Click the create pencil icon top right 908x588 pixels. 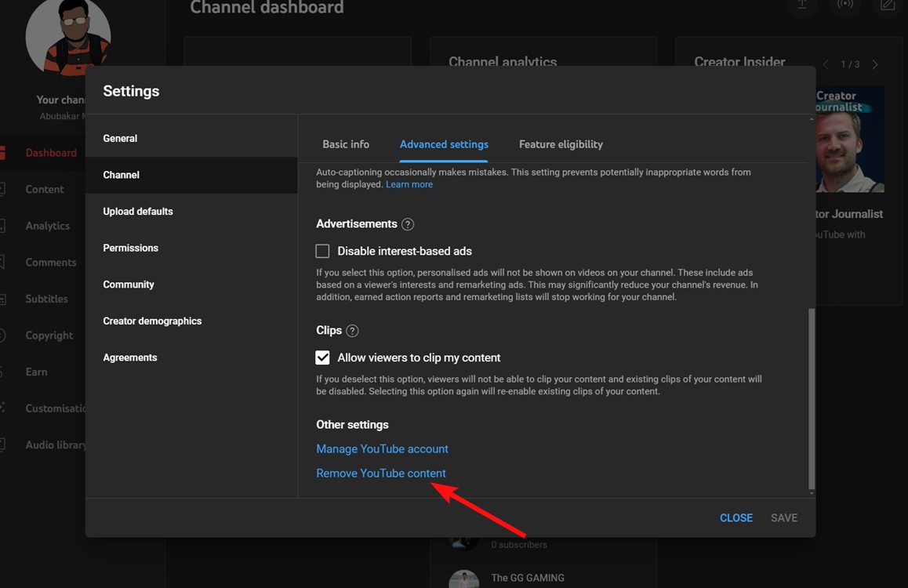point(888,5)
